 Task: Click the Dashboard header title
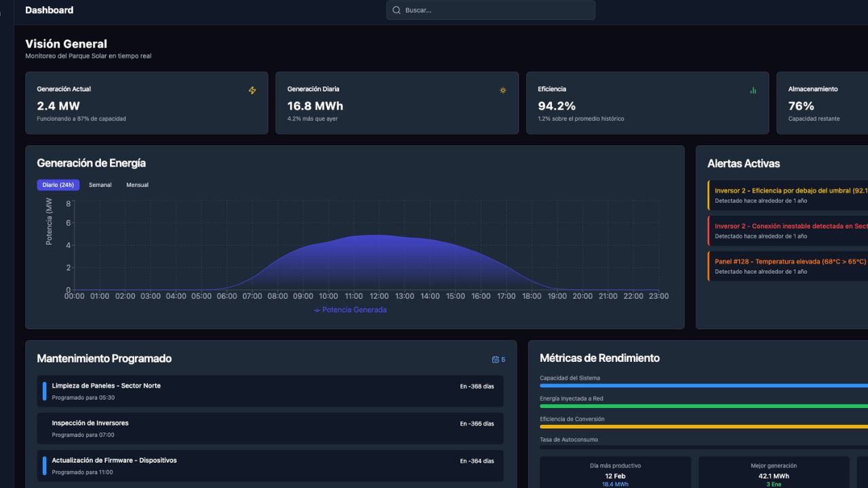tap(49, 10)
